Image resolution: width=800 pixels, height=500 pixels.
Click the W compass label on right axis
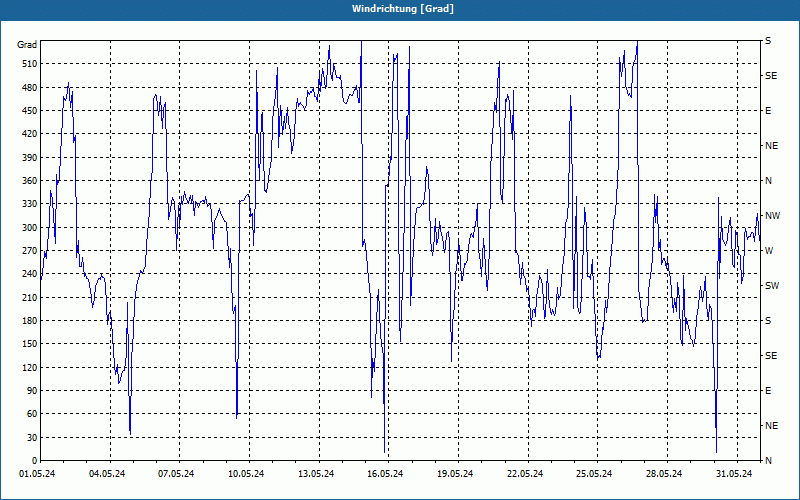769,251
